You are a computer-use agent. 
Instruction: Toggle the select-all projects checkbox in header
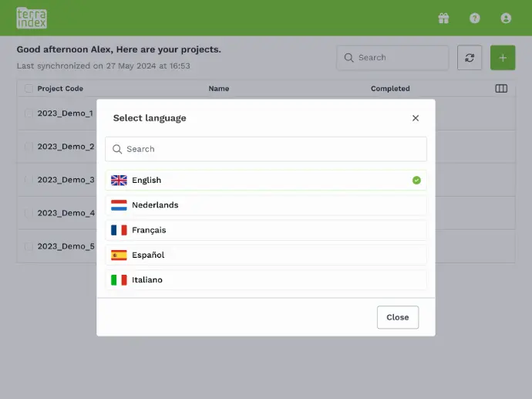pos(29,89)
